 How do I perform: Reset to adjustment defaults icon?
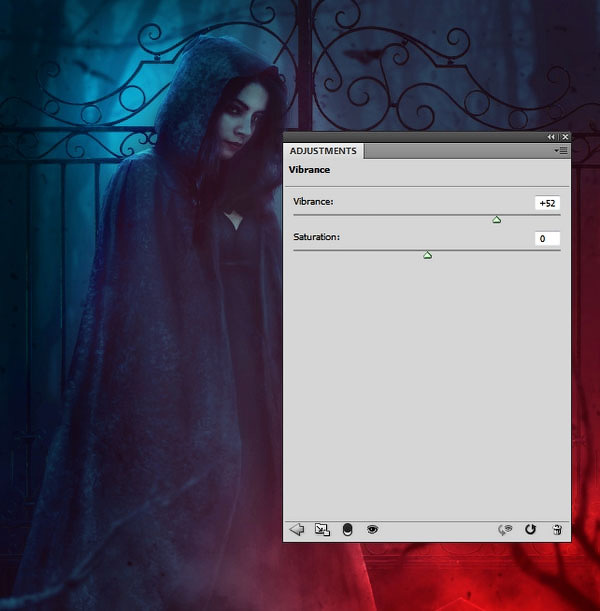[x=530, y=529]
